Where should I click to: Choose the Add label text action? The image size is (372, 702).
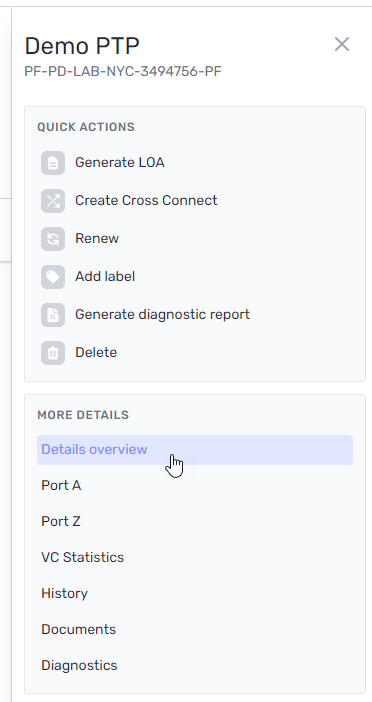pos(105,277)
